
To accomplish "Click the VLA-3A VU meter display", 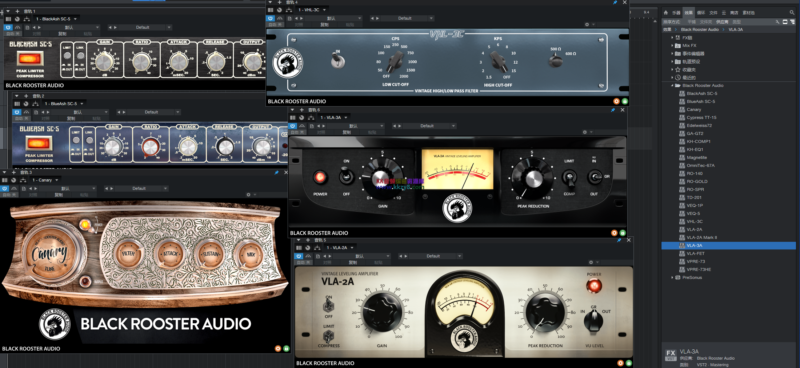I will [457, 169].
